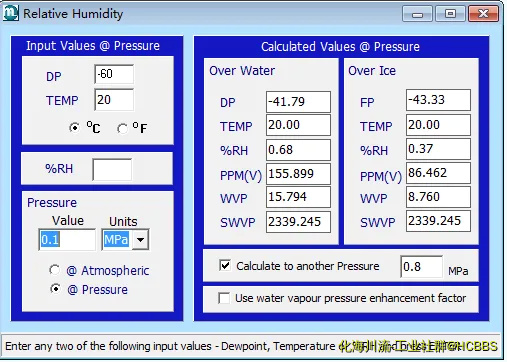Choose the @ Pressure radio option
The image size is (507, 362).
(55, 289)
